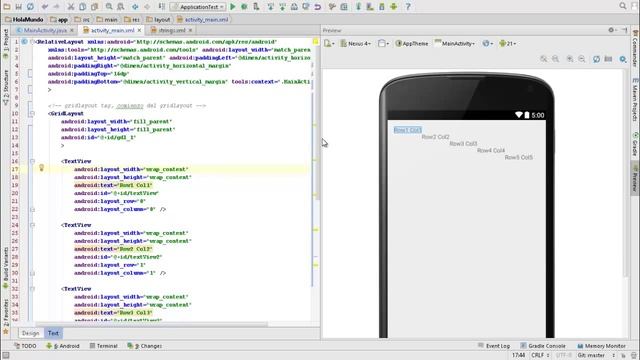Image resolution: width=640 pixels, height=360 pixels.
Task: Click the Synchronize toolbar icon
Action: pyautogui.click(x=30, y=7)
